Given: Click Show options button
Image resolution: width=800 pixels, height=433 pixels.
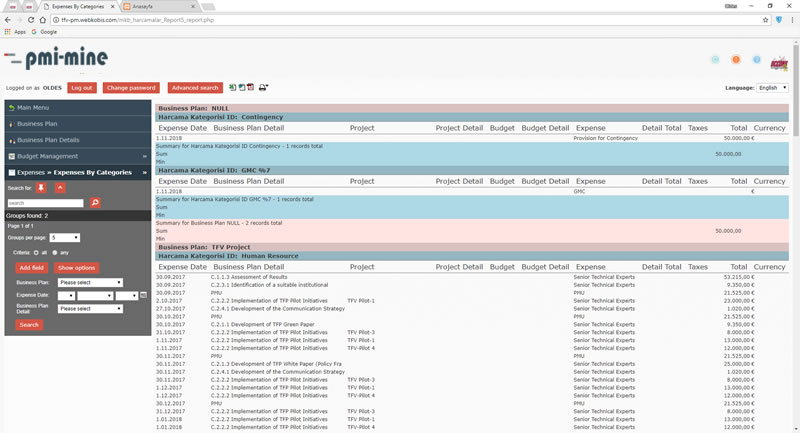Looking at the screenshot, I should 77,268.
